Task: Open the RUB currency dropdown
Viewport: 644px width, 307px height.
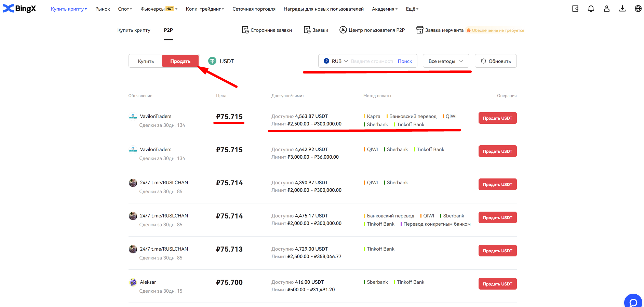Action: pos(336,61)
